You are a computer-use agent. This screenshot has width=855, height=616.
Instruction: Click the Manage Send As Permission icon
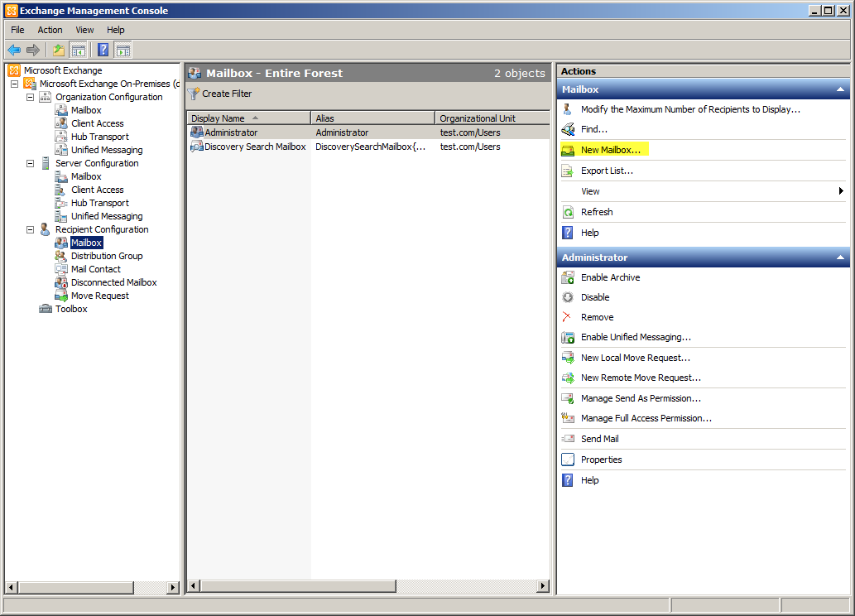[x=568, y=398]
